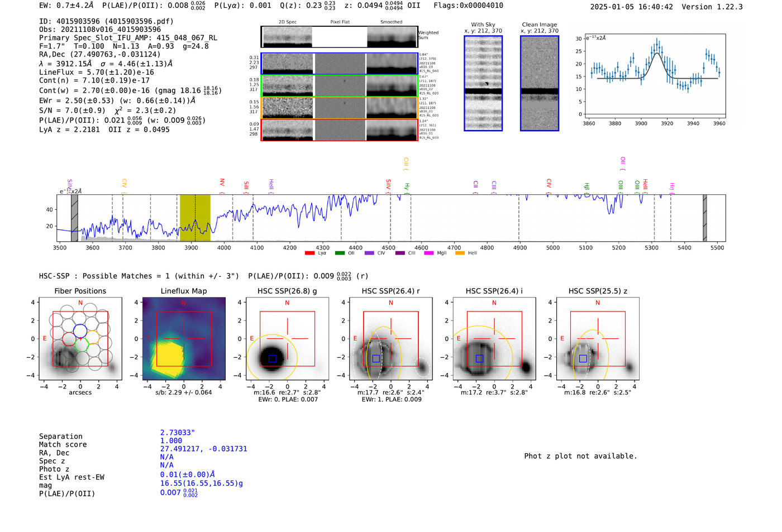This screenshot has width=782, height=532.
Task: Click the red NV line marker
Action: 222,185
